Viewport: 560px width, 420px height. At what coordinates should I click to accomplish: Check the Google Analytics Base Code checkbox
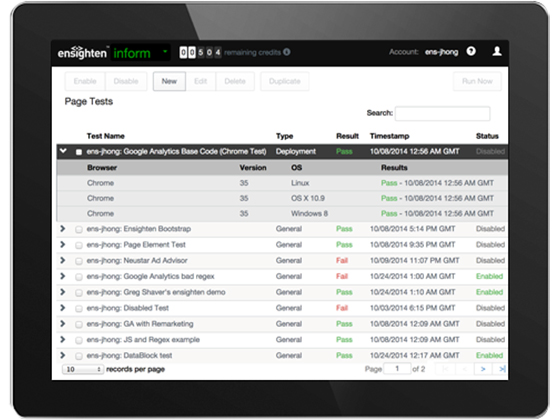coord(79,152)
